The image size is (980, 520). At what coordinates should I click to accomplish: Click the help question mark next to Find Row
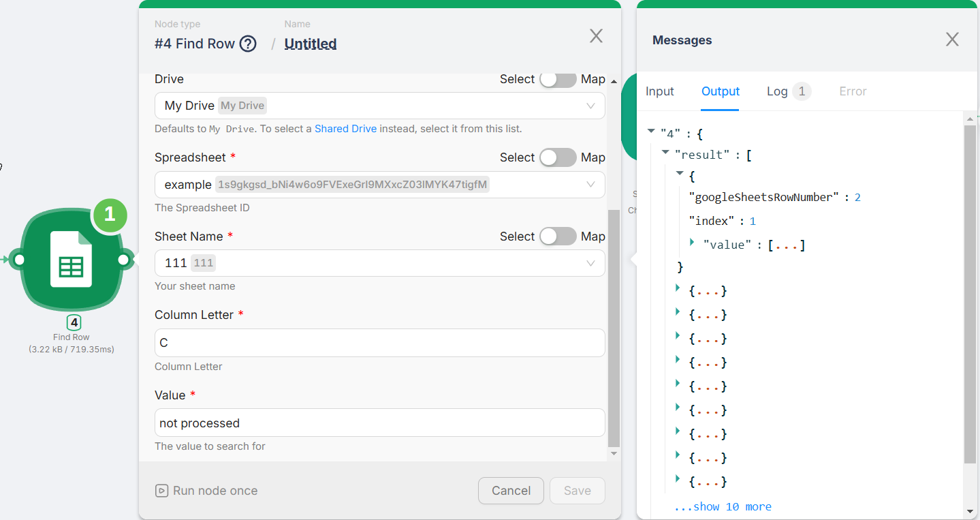[249, 44]
